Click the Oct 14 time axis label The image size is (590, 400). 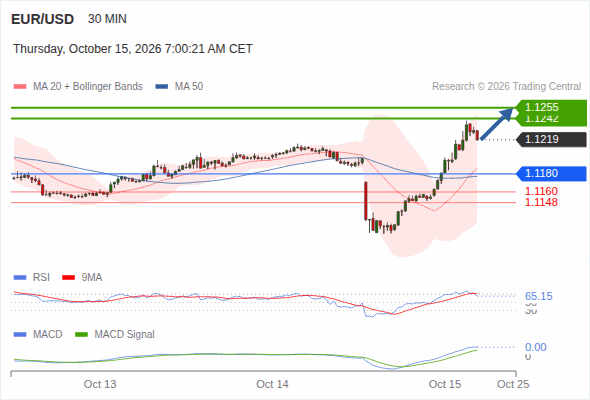point(272,384)
